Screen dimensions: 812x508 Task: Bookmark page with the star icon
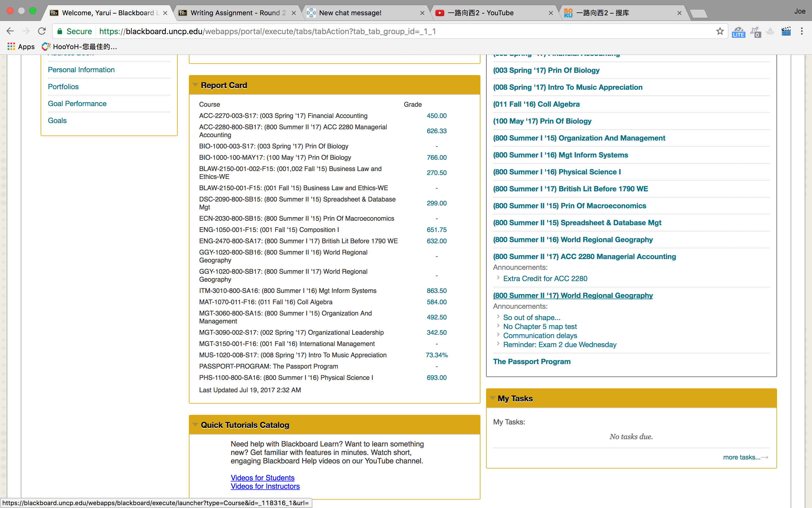tap(720, 31)
